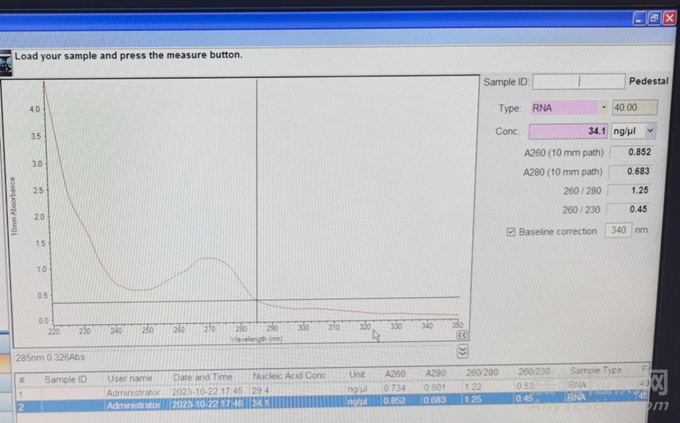
Task: Open the ng/µl concentration unit dropdown
Action: (x=651, y=131)
